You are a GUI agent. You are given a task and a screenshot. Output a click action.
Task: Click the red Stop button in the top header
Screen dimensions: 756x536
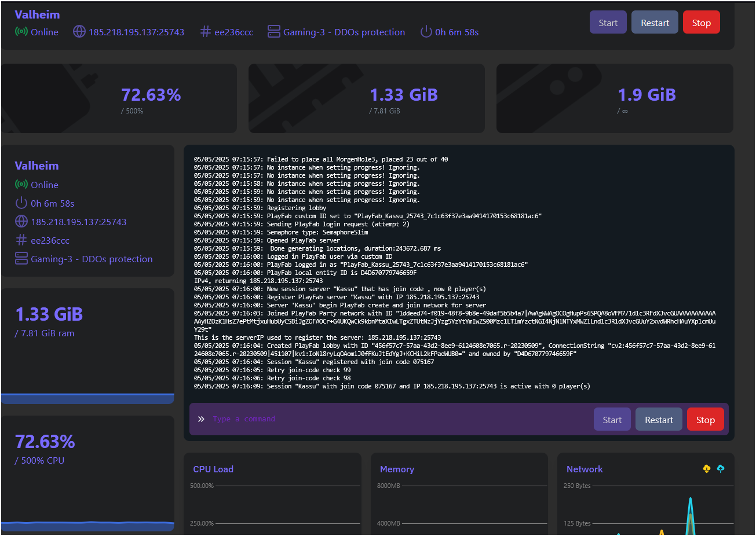[701, 23]
